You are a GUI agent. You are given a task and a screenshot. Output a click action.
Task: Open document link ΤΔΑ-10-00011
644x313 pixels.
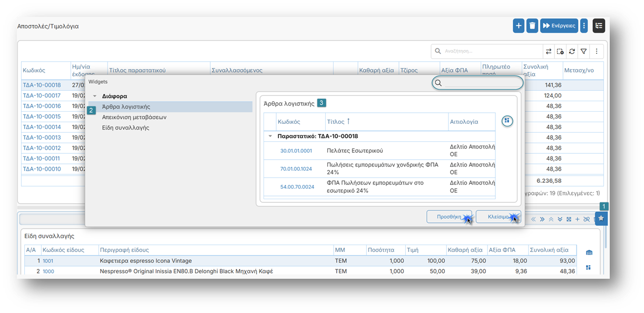tap(42, 159)
